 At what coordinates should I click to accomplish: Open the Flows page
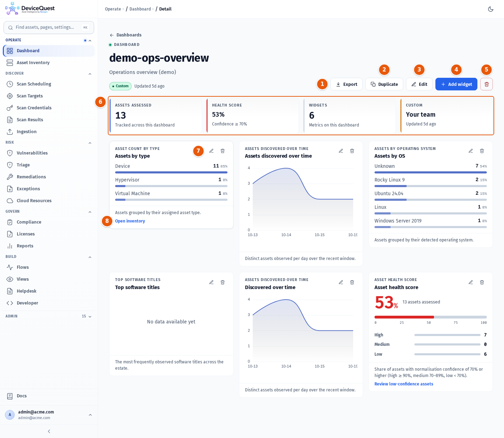[49, 267]
